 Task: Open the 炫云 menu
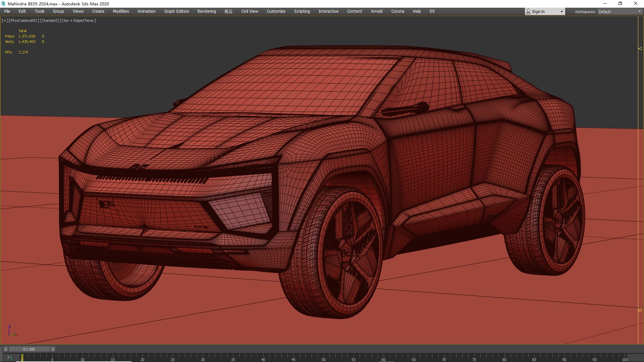(x=228, y=11)
